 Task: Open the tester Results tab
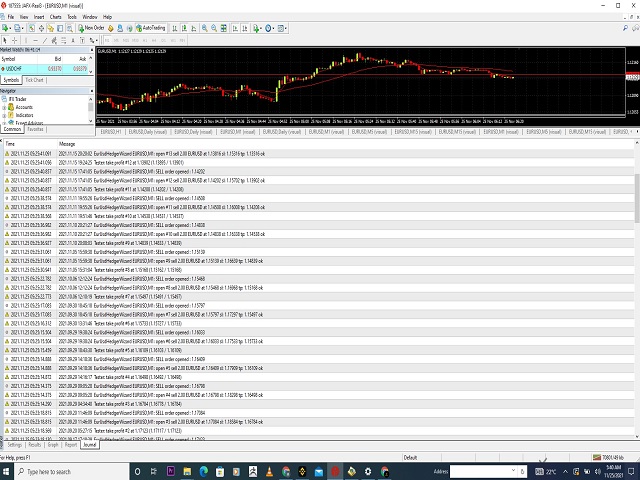(35, 445)
